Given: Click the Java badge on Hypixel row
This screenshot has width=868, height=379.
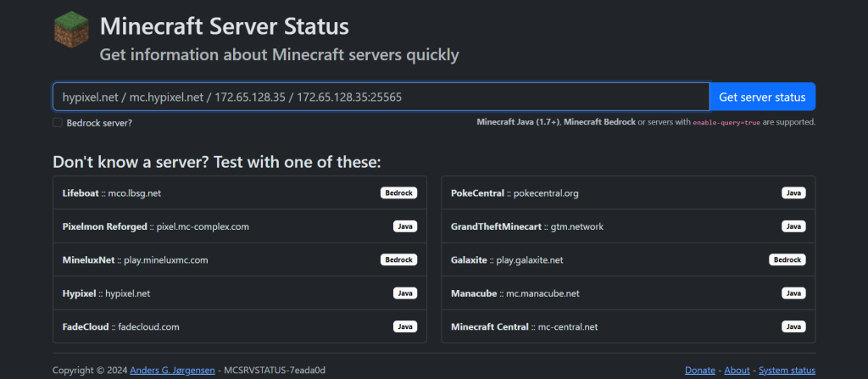Looking at the screenshot, I should pos(405,293).
